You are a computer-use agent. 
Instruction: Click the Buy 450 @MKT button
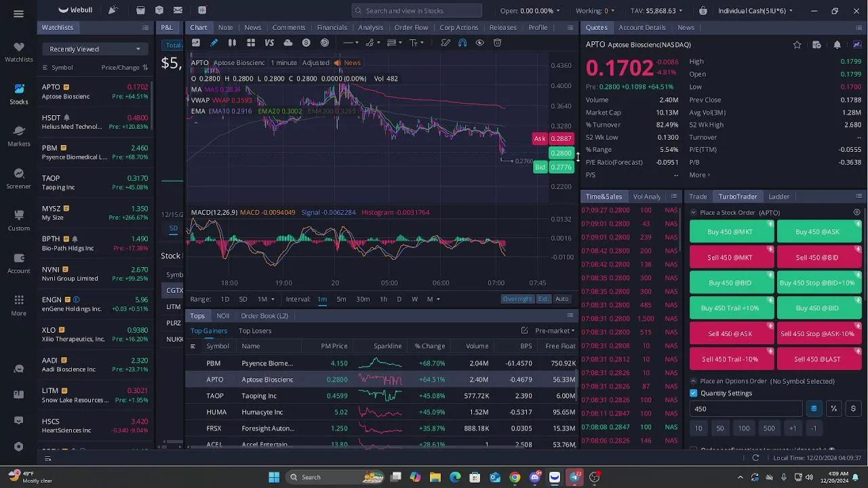pos(730,232)
